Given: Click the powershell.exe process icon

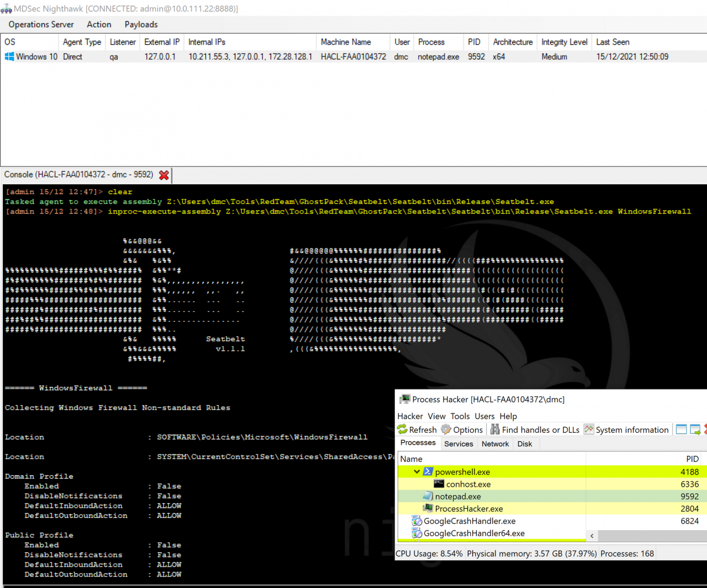Looking at the screenshot, I should (428, 472).
